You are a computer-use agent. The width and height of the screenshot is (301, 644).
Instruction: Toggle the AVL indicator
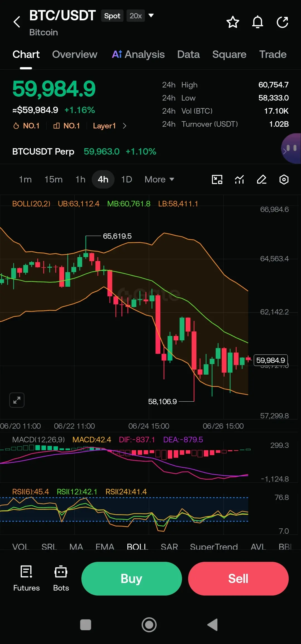tap(258, 547)
